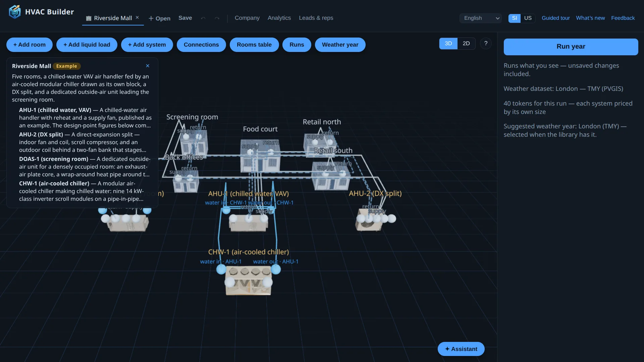The image size is (644, 362).
Task: Select the AHU-1 chilled water unit model
Action: pos(249,223)
